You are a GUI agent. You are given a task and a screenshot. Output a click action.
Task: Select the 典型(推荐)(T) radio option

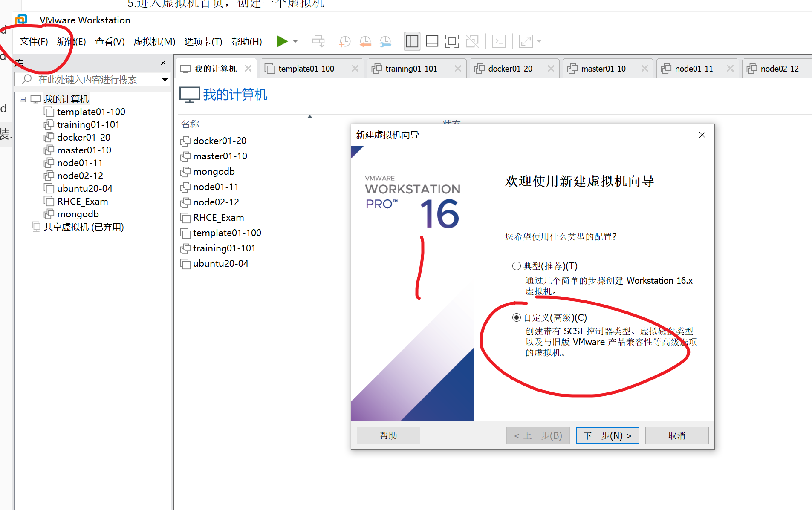click(517, 266)
